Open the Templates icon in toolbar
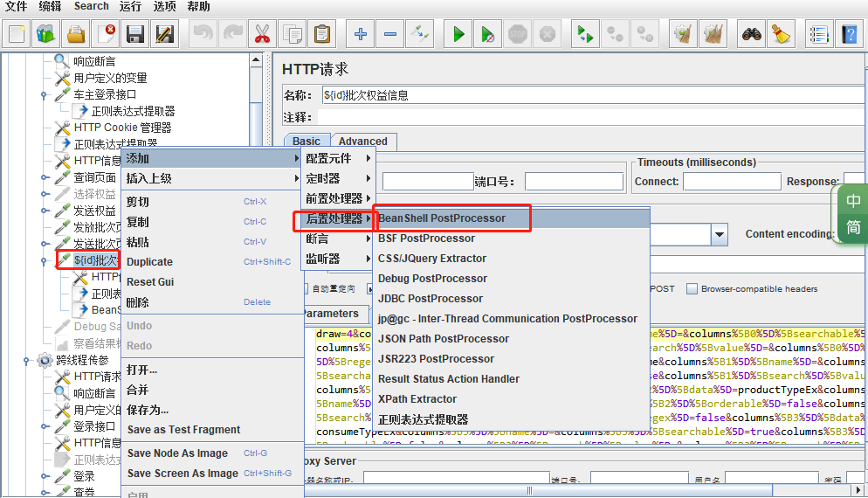Image resolution: width=868 pixels, height=498 pixels. coord(46,34)
